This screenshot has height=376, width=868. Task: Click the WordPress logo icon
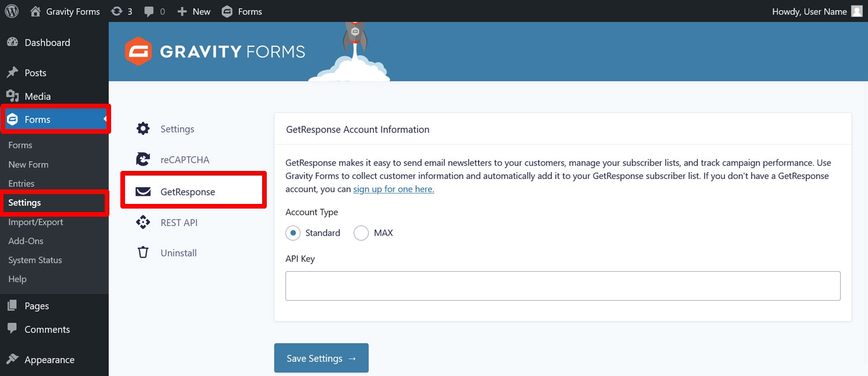tap(12, 11)
